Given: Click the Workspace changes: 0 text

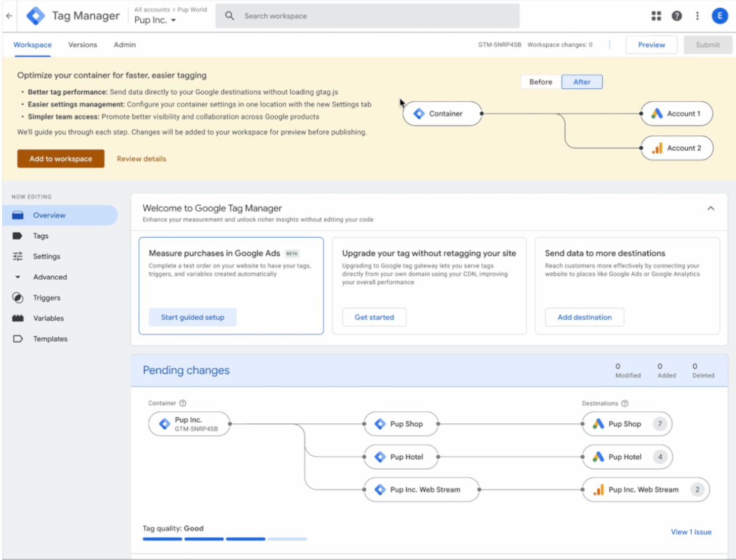Looking at the screenshot, I should pyautogui.click(x=560, y=45).
